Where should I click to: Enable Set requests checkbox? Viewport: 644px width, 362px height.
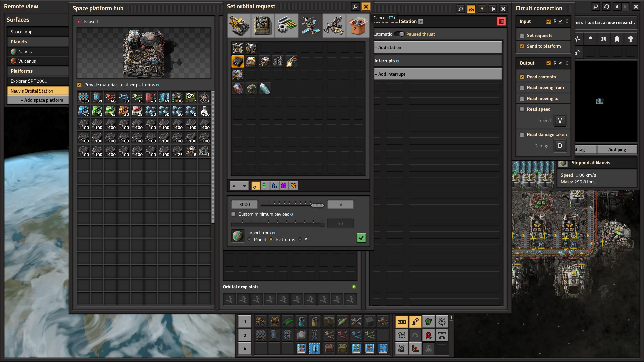pos(522,36)
